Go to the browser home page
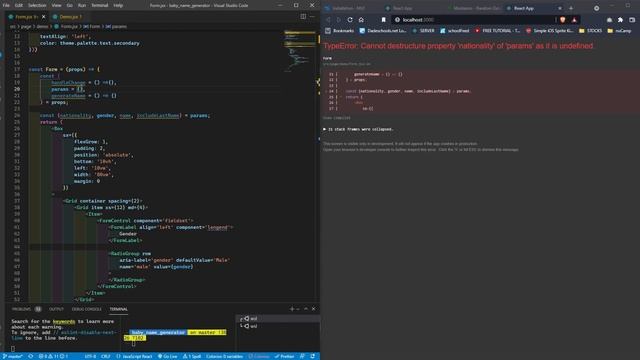The image size is (640, 360). click(x=361, y=20)
